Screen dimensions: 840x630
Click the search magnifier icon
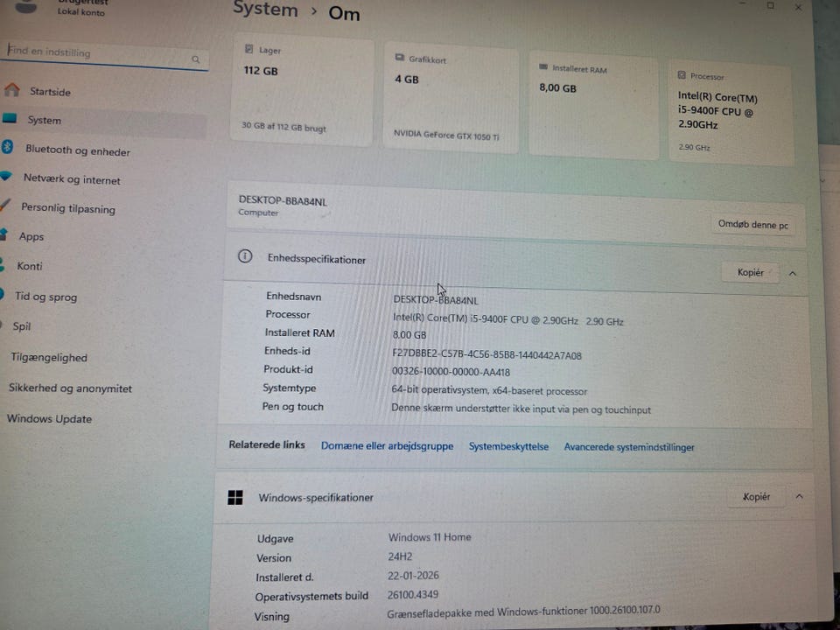click(195, 59)
